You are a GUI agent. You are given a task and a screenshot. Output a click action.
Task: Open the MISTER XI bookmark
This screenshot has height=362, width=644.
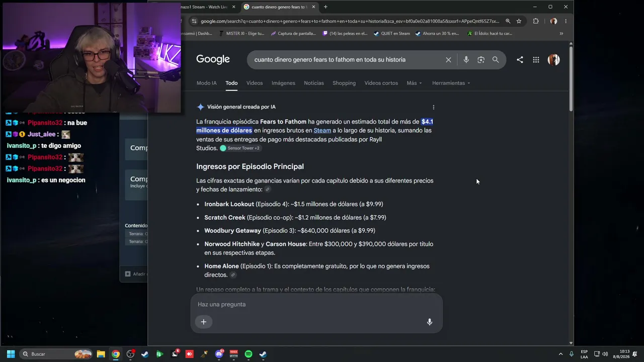pos(242,34)
